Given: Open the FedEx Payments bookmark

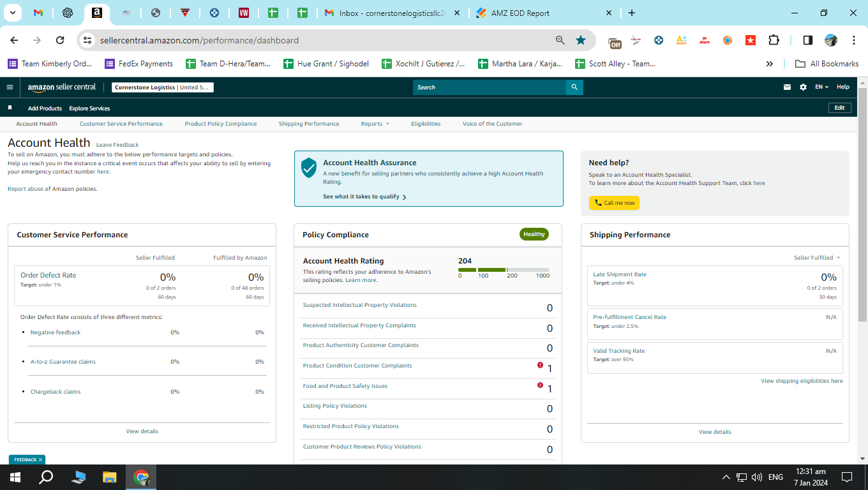Looking at the screenshot, I should coord(138,64).
